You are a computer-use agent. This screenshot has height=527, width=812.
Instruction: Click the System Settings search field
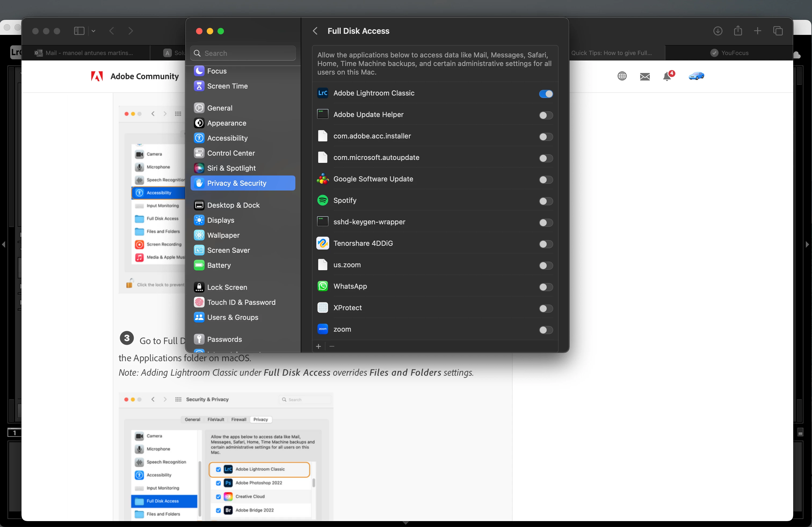(243, 53)
